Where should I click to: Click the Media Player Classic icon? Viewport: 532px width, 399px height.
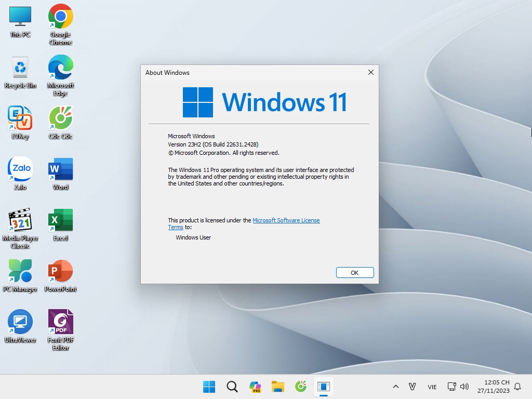pos(20,220)
